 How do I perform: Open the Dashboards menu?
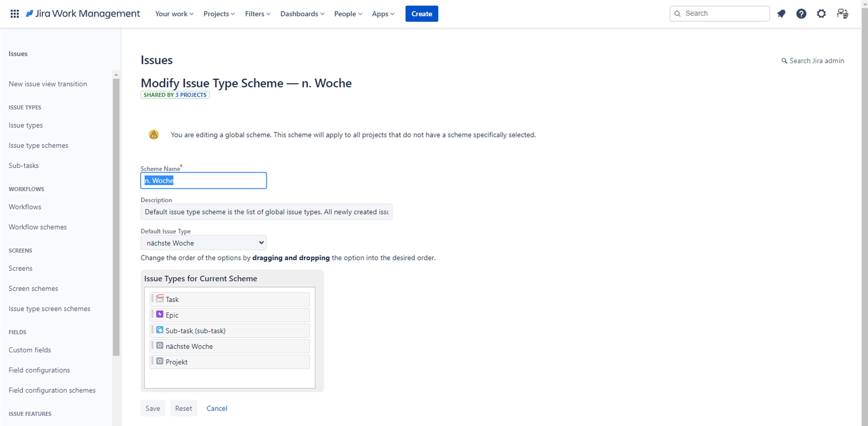[x=302, y=14]
